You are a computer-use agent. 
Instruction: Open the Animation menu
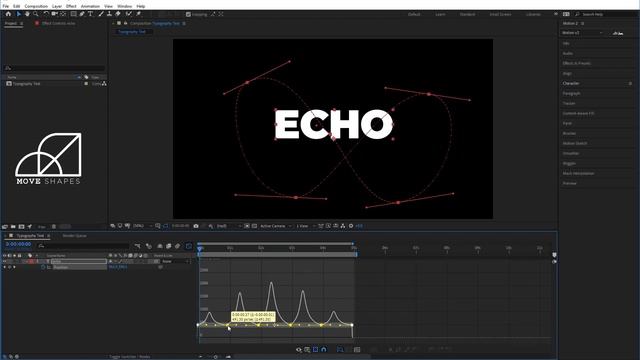click(x=90, y=6)
